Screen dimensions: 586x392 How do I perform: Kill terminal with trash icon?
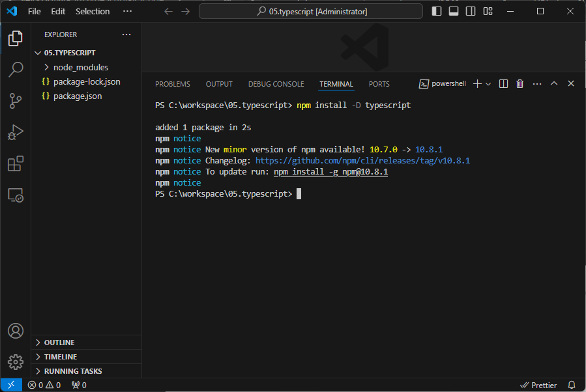pyautogui.click(x=520, y=83)
